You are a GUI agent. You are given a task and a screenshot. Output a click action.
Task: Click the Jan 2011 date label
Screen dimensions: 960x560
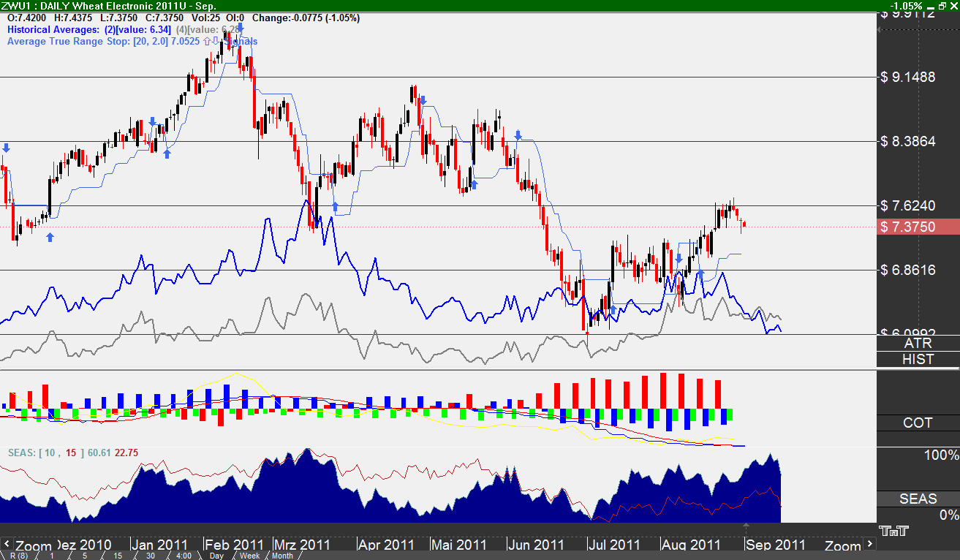[x=161, y=545]
